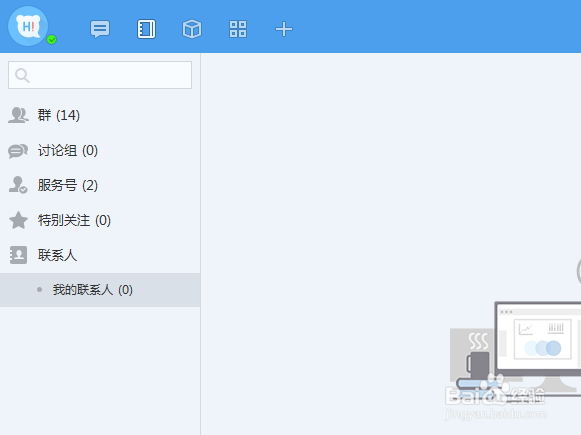Click the discussion group speech bubbles icon

pyautogui.click(x=18, y=151)
